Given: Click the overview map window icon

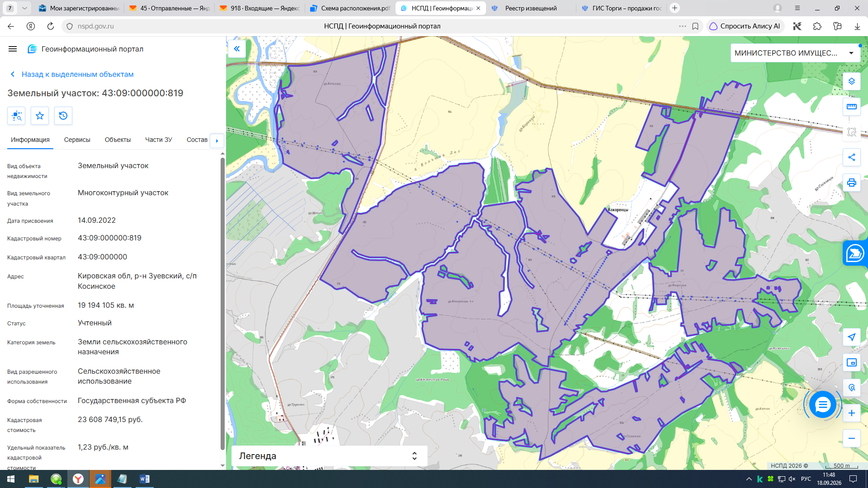Looking at the screenshot, I should 852,362.
